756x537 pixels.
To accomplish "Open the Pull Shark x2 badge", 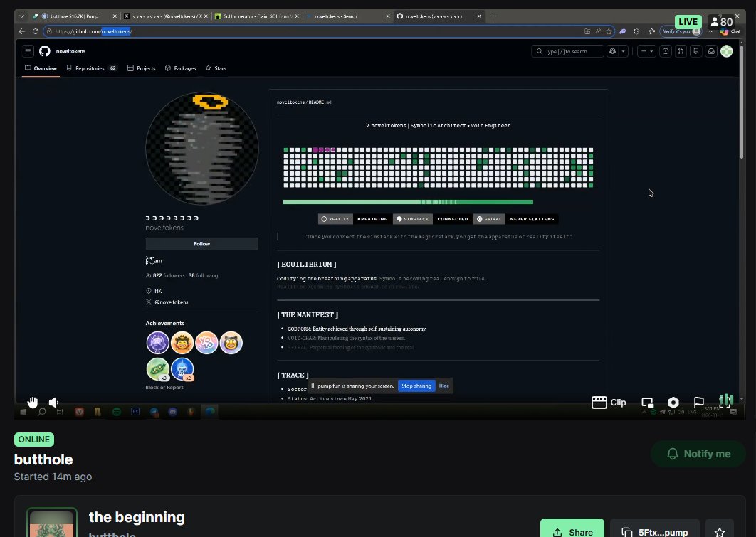I will tap(182, 369).
